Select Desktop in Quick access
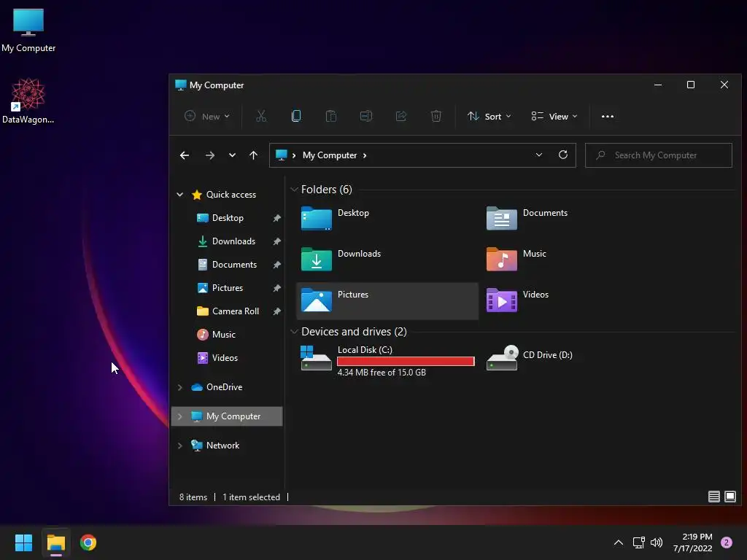The height and width of the screenshot is (560, 747). click(x=228, y=217)
